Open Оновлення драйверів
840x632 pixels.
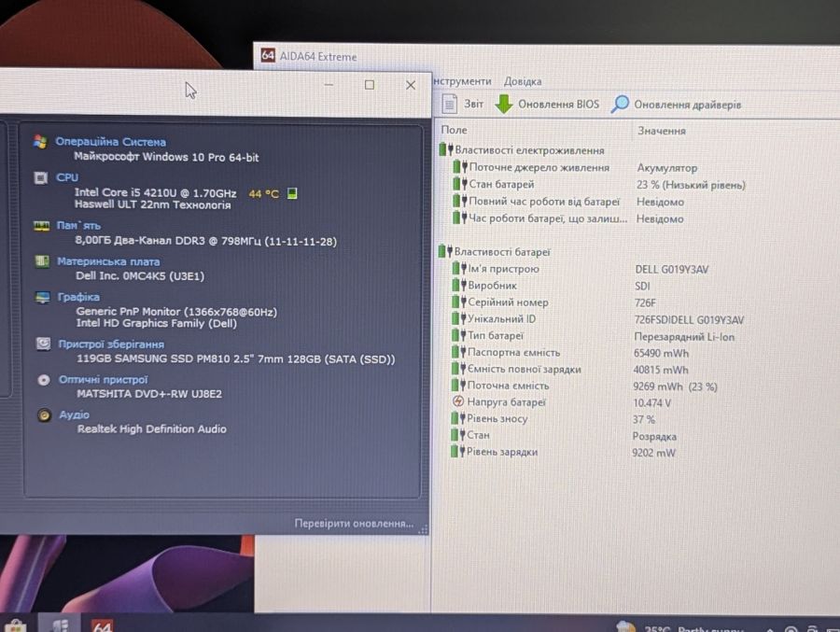(x=687, y=105)
